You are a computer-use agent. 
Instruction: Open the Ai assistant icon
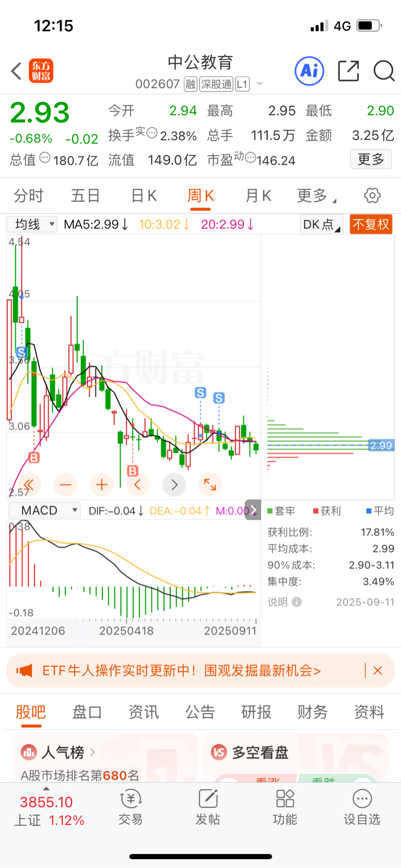pos(309,71)
